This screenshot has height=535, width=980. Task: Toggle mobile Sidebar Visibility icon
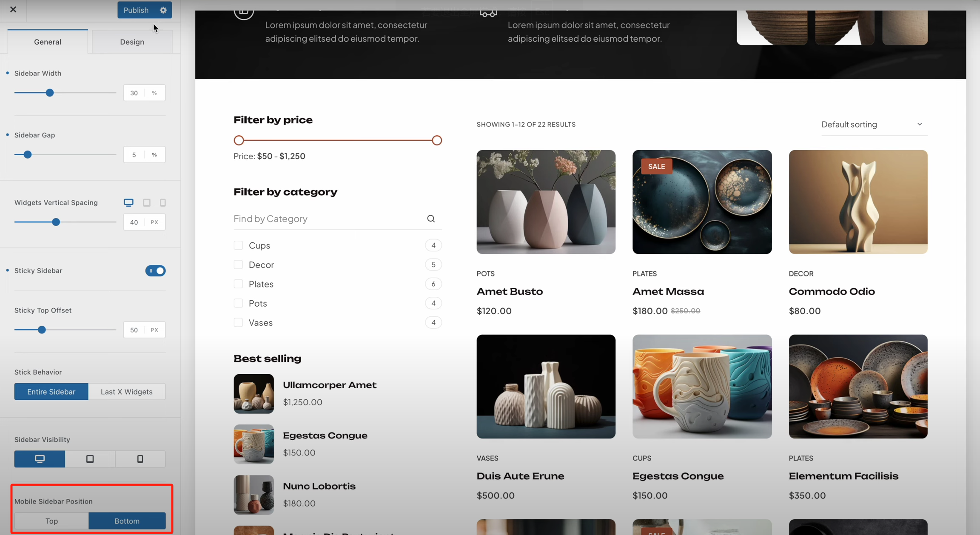coord(140,459)
